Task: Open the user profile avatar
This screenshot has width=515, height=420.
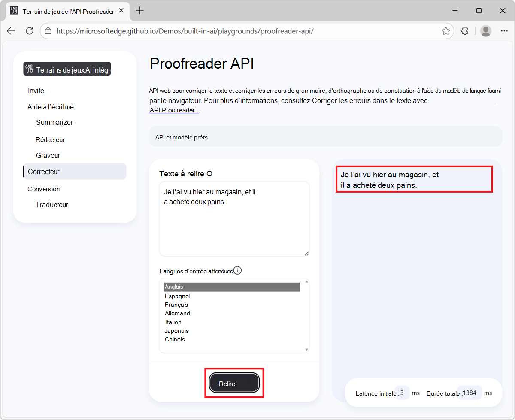Action: click(x=486, y=31)
